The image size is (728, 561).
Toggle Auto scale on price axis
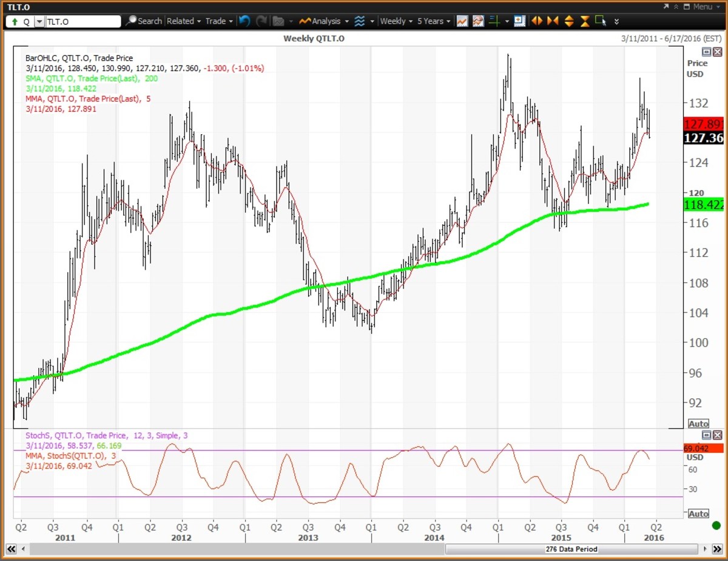pos(698,424)
